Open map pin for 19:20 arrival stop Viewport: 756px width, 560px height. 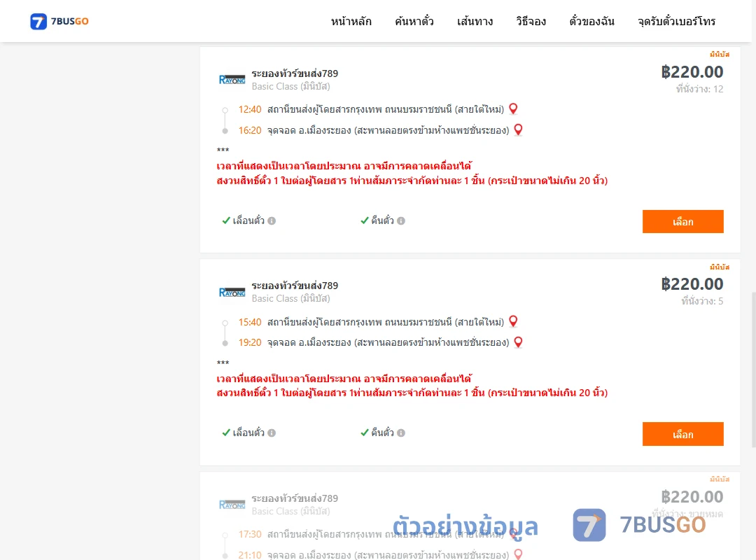518,342
